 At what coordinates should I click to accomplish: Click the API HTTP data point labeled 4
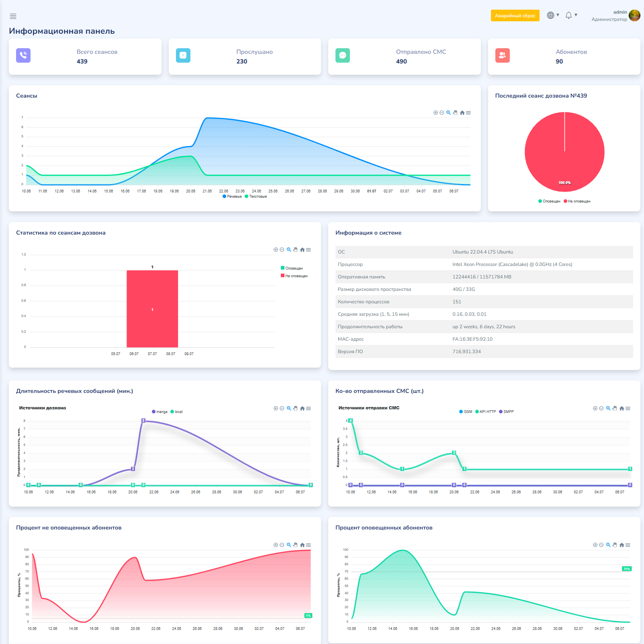[351, 421]
